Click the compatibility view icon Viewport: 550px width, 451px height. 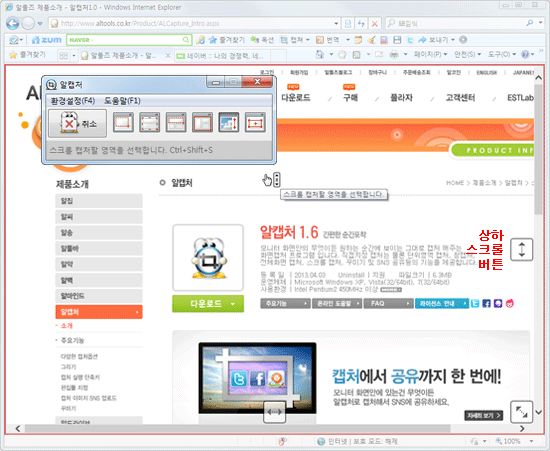(348, 23)
